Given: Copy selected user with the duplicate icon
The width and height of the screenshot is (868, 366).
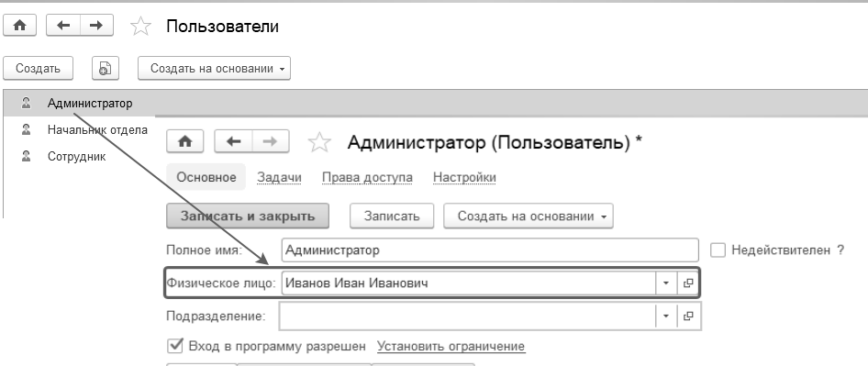Looking at the screenshot, I should pos(106,69).
